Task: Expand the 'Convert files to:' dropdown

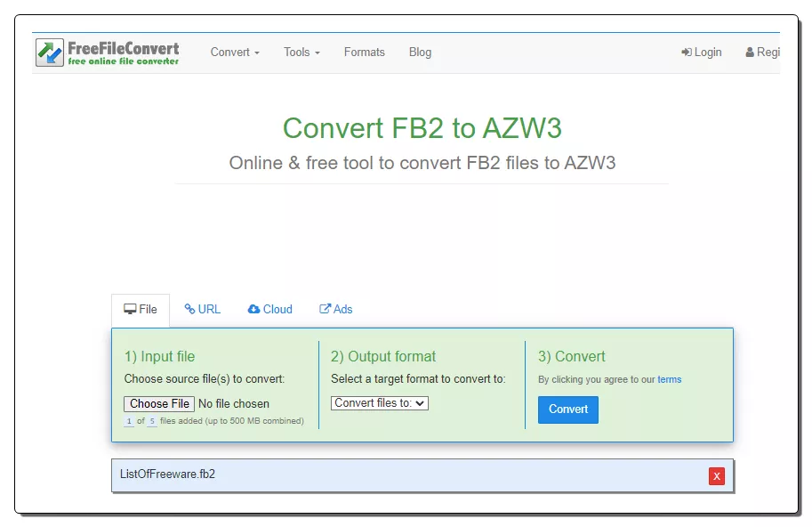Action: (380, 403)
